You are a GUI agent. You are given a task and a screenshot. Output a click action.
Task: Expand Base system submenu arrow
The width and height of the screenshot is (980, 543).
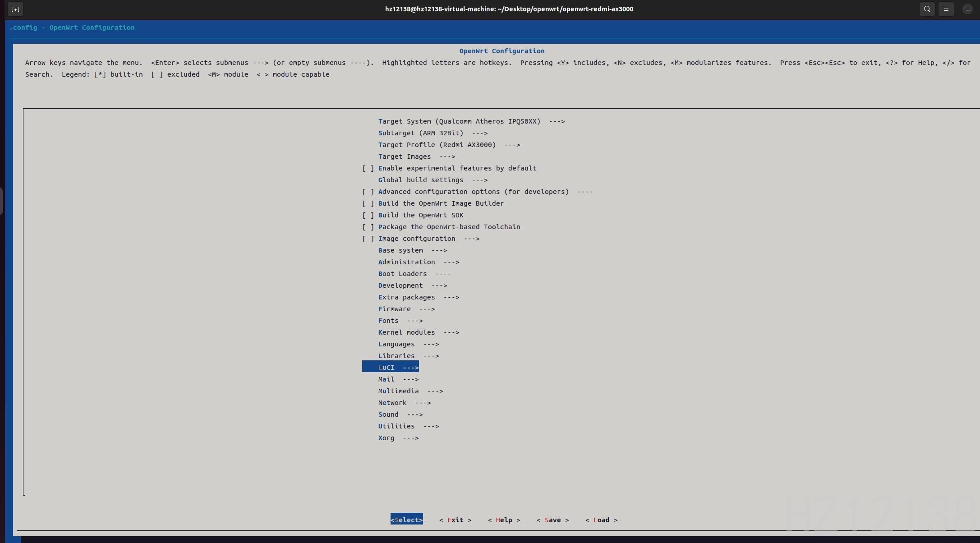click(439, 250)
